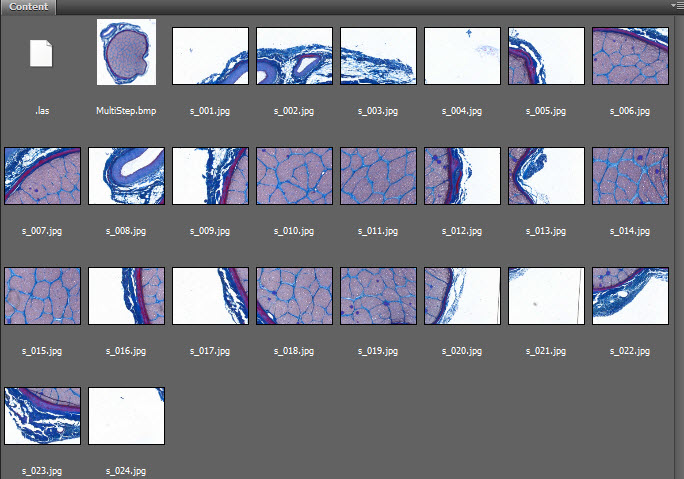Select the s_012.jpg thumbnail
This screenshot has width=684, height=479.
coord(462,176)
